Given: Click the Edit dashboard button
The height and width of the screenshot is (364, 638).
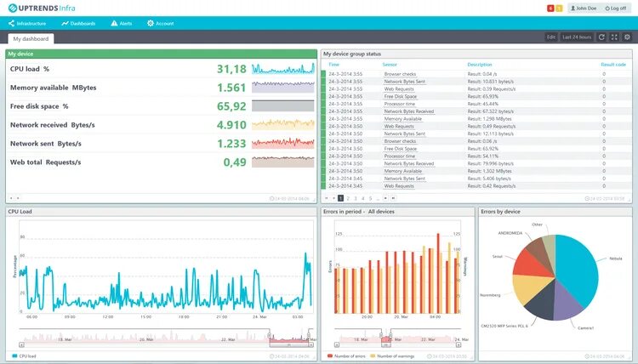Looking at the screenshot, I should pos(551,37).
